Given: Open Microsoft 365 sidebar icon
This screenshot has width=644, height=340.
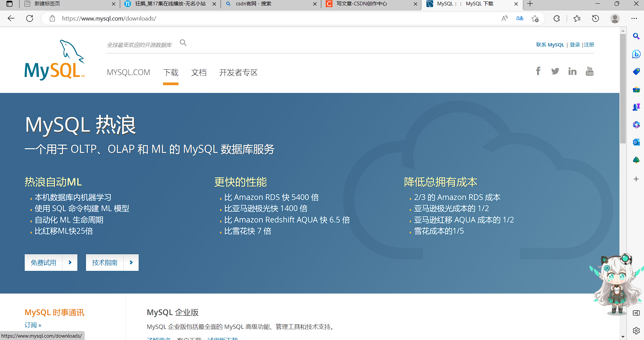Looking at the screenshot, I should click(x=636, y=125).
